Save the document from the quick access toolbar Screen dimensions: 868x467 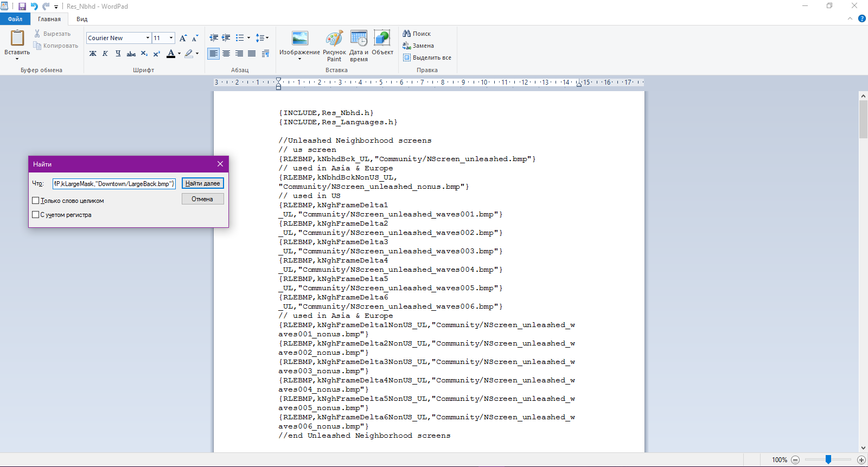tap(22, 7)
